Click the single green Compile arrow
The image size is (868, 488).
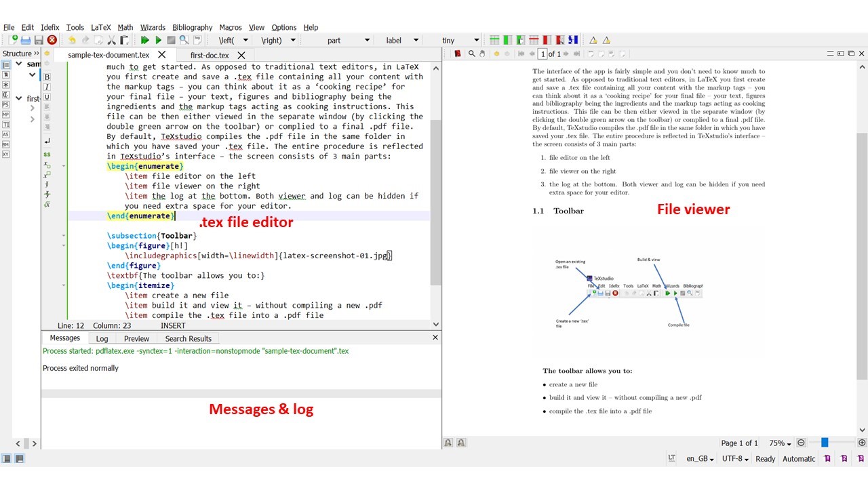click(158, 41)
